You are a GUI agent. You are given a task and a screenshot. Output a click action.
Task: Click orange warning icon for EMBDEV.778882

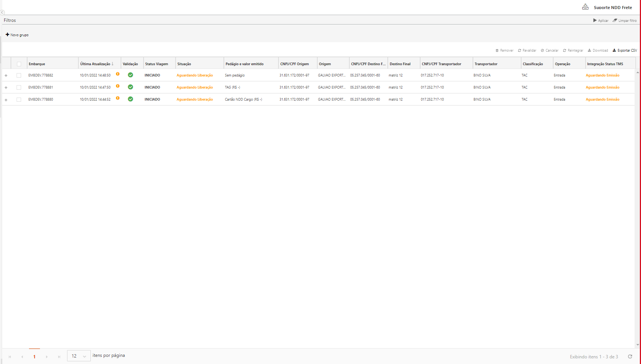tap(118, 74)
